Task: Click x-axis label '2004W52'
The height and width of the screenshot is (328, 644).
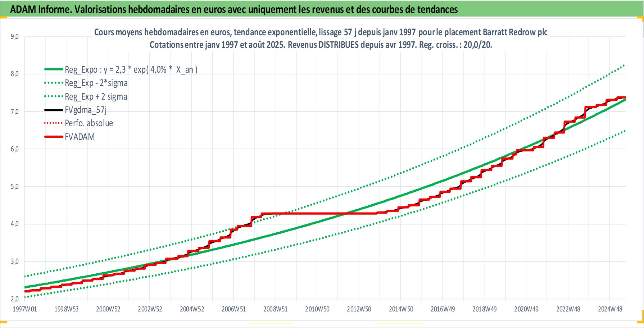Action: pos(192,309)
